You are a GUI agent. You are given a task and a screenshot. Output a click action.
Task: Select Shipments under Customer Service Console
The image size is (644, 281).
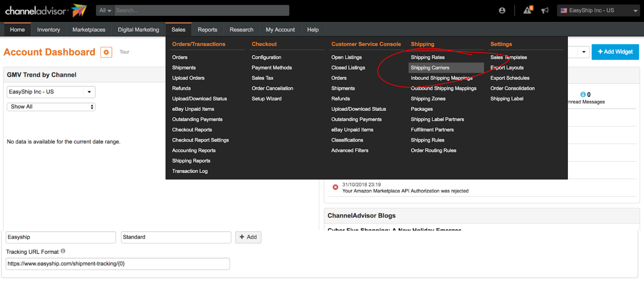pyautogui.click(x=343, y=88)
